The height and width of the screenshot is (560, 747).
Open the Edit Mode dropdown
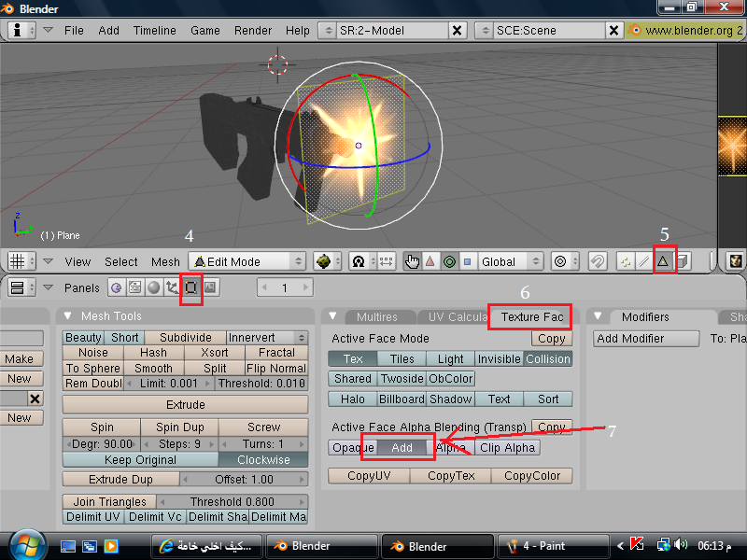[x=247, y=261]
